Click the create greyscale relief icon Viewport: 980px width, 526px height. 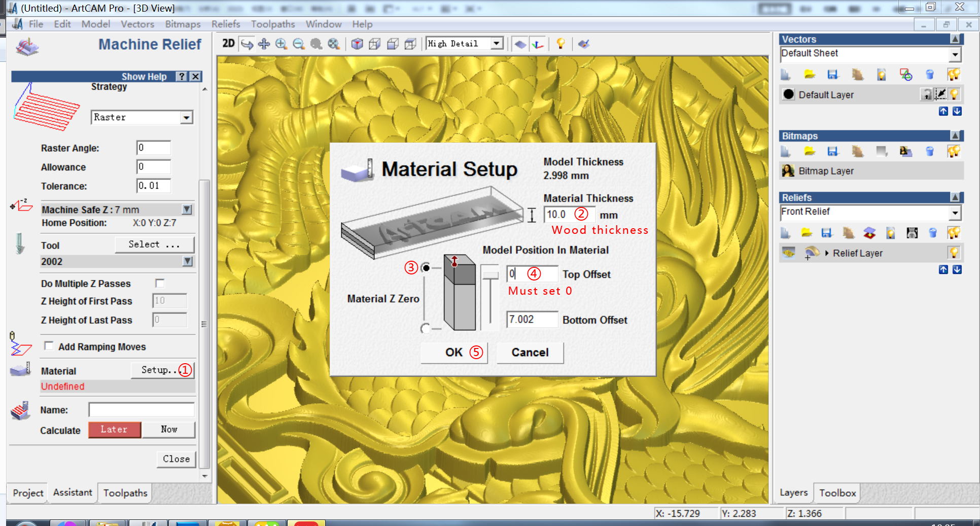912,233
